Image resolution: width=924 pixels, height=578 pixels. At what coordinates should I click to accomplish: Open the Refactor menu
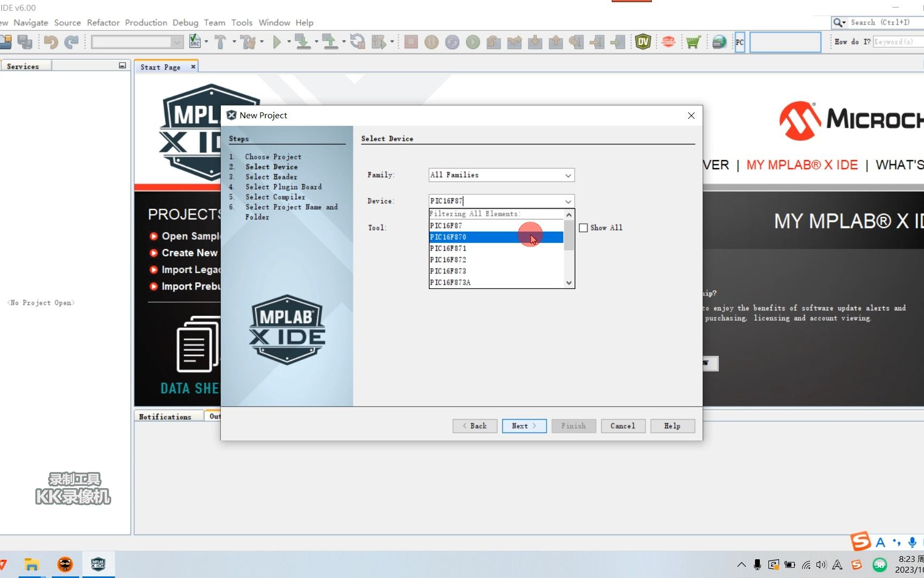tap(103, 22)
